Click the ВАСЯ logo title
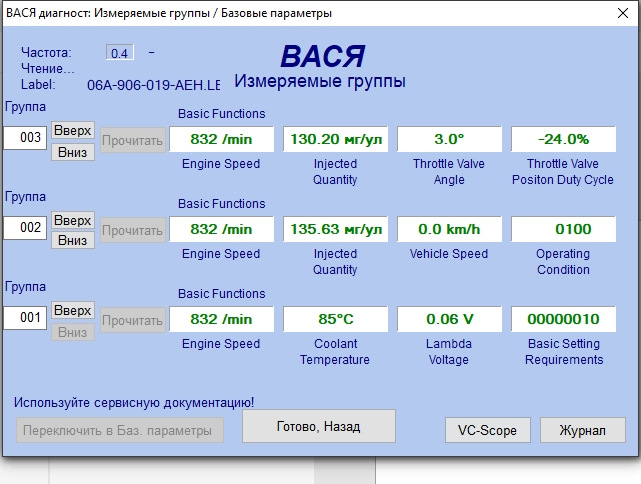The image size is (641, 484). pyautogui.click(x=323, y=56)
